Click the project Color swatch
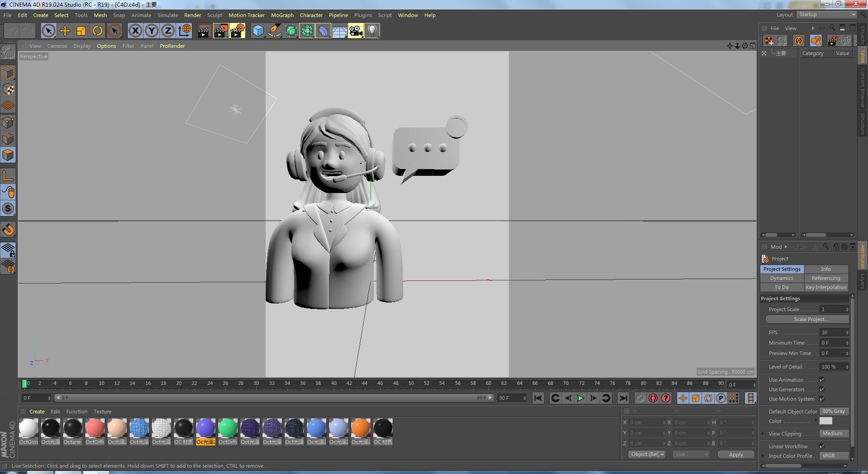Screen dimensions: 868x474 coord(826,421)
